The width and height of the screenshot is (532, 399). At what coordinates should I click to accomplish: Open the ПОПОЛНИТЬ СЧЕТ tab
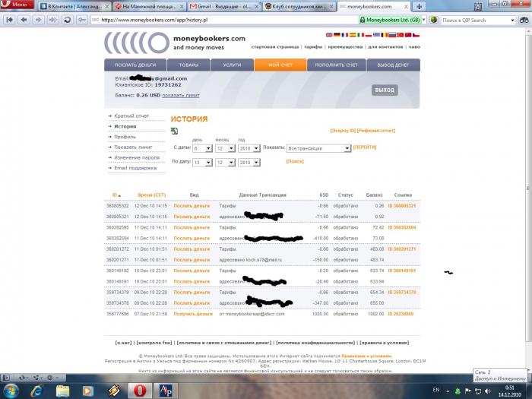(336, 65)
